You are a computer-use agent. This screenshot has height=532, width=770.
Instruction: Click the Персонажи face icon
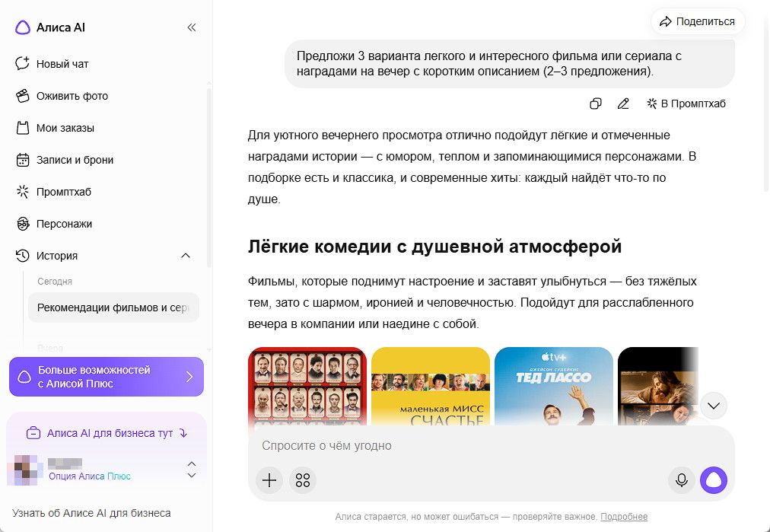[x=23, y=224]
